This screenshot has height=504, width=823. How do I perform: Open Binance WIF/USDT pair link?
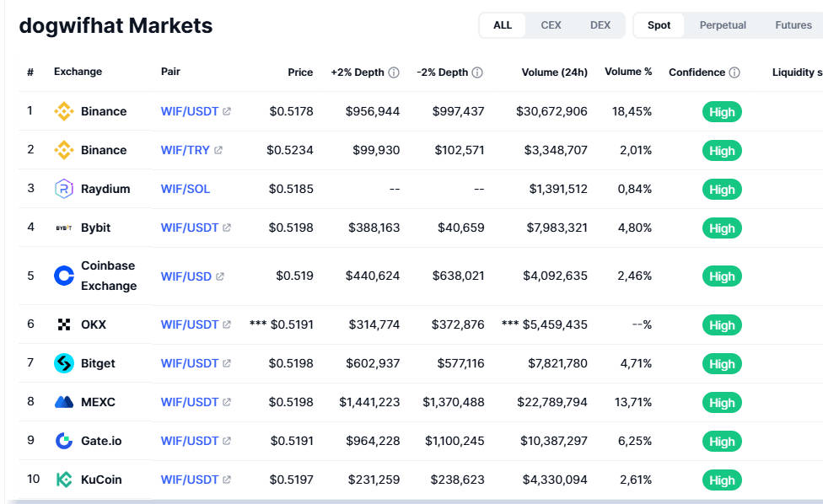(x=190, y=111)
